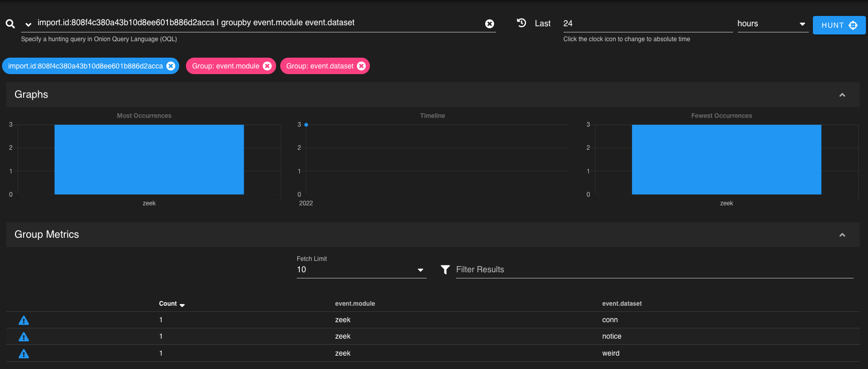The height and width of the screenshot is (369, 868).
Task: Click the alert icon for conn row
Action: (24, 320)
